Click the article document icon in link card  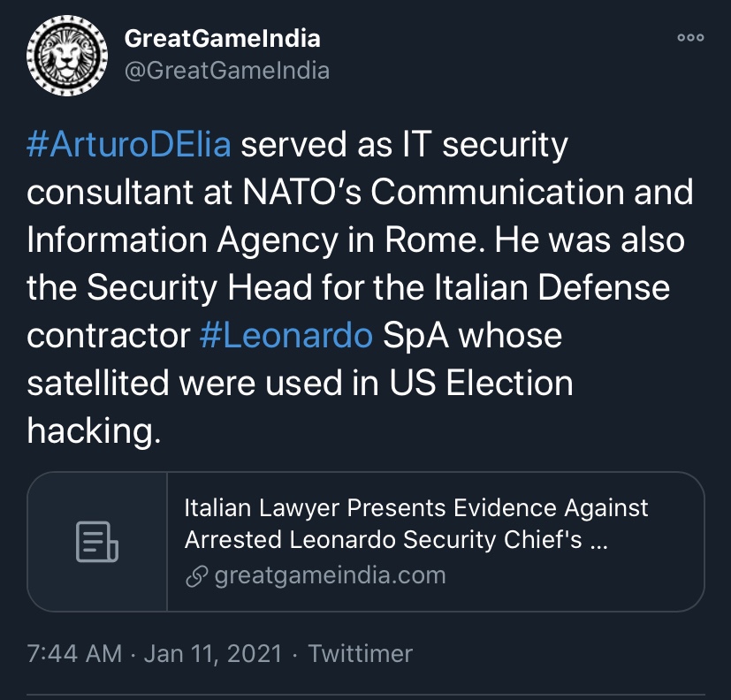click(97, 542)
